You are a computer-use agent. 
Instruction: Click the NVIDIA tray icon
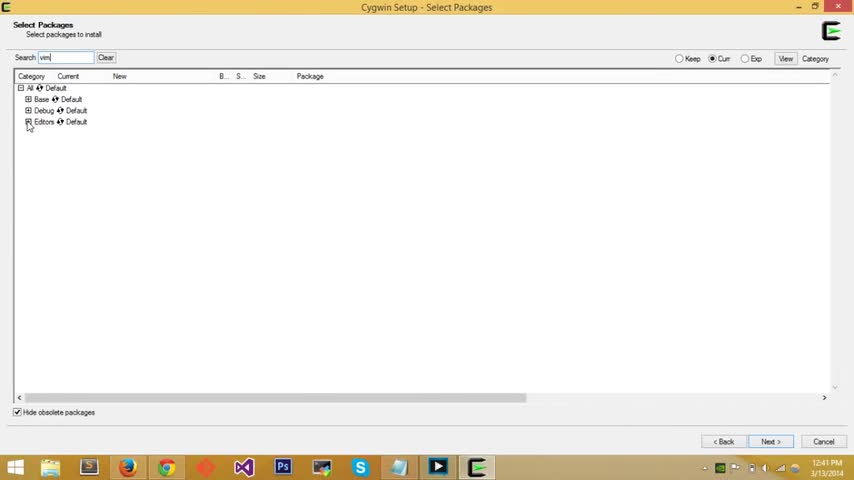click(720, 468)
